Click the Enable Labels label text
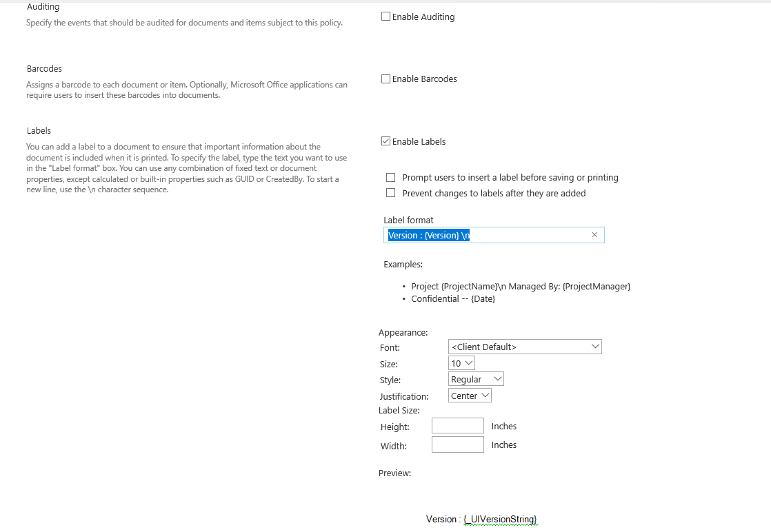Screen dimensions: 771x532 pyautogui.click(x=419, y=141)
